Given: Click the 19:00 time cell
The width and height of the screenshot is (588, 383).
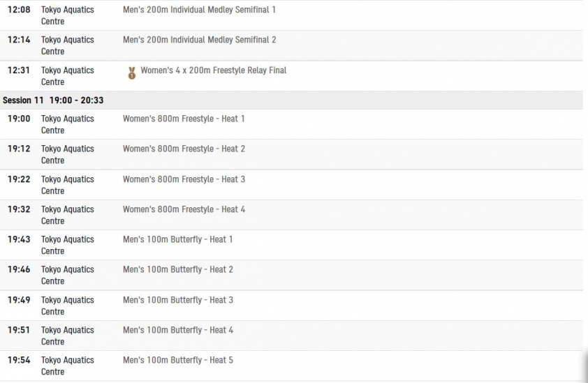Looking at the screenshot, I should click(x=19, y=119).
